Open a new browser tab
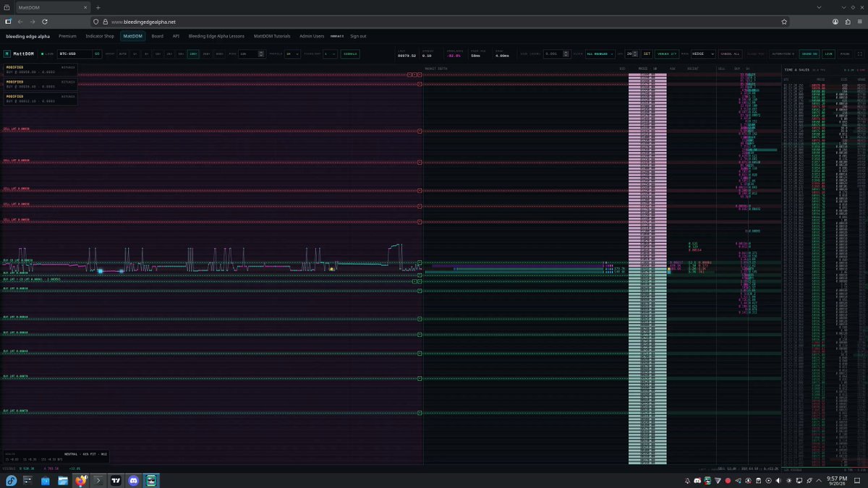Image resolution: width=868 pixels, height=488 pixels. click(x=98, y=7)
